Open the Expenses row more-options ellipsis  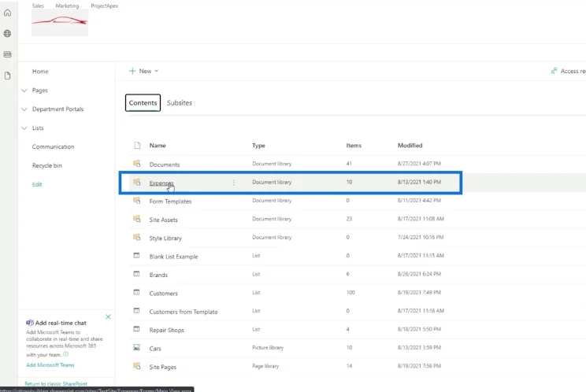pyautogui.click(x=234, y=183)
